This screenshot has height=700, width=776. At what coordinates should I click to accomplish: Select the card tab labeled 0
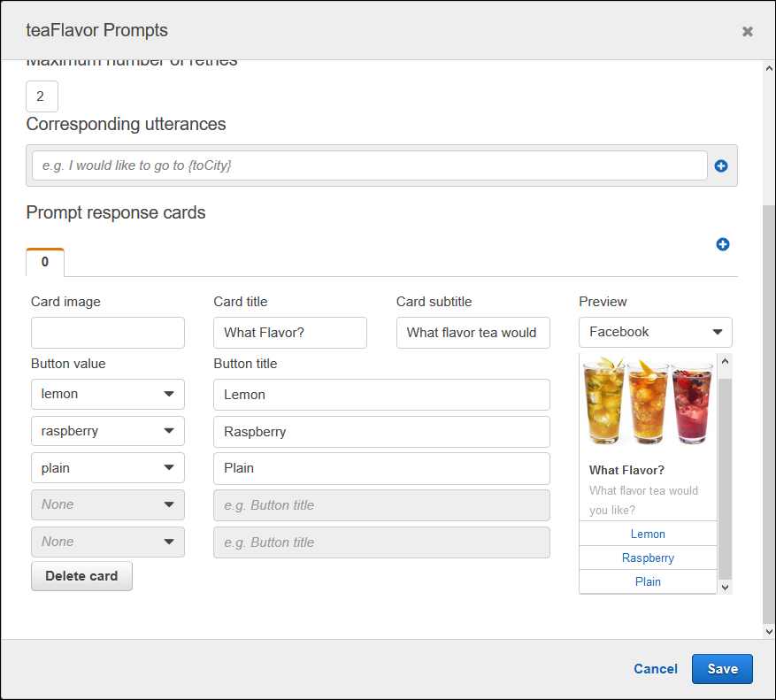point(44,262)
